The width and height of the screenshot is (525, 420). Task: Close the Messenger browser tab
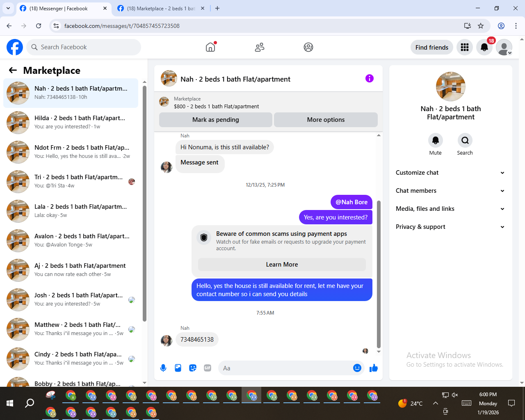click(105, 8)
